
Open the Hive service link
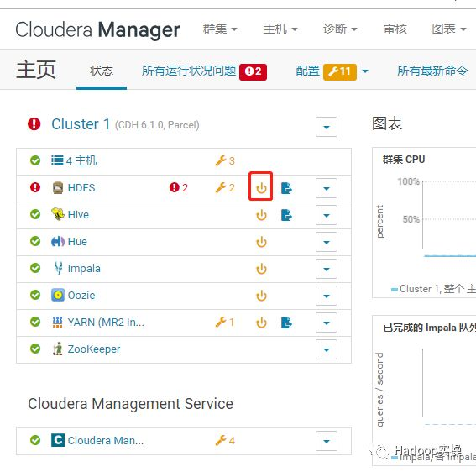(x=78, y=214)
